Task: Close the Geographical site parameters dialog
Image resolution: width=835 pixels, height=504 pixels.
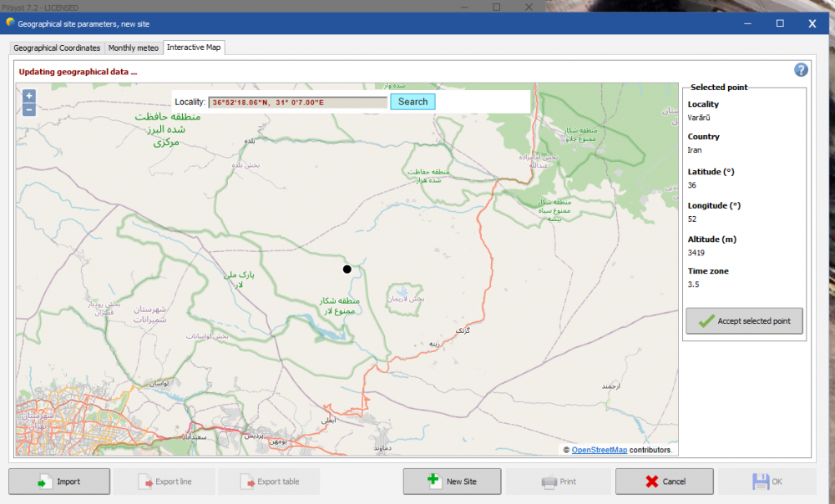Action: tap(812, 23)
